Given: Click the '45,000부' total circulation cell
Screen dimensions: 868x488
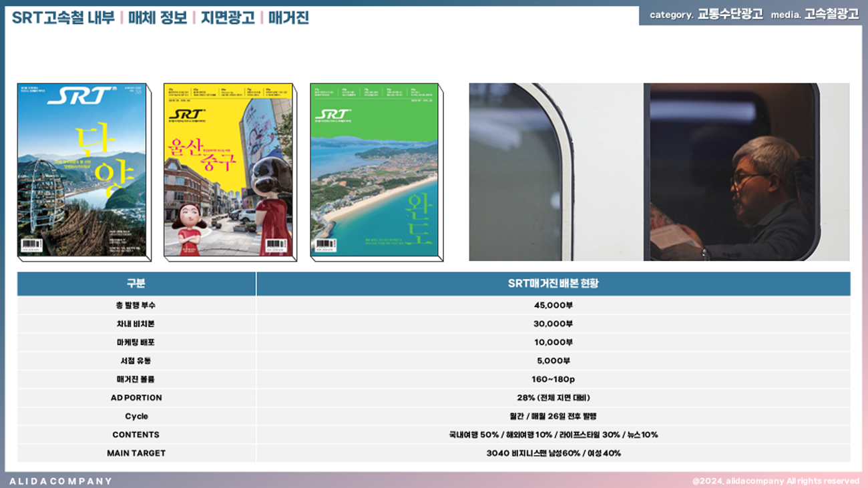Looking at the screenshot, I should coord(553,305).
